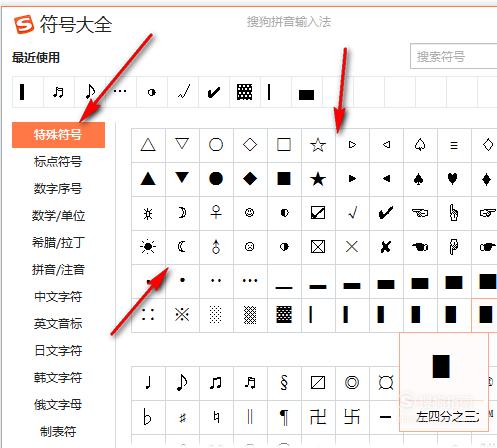Insert the sharp ♯ music symbol
This screenshot has width=497, height=448.
[x=182, y=417]
